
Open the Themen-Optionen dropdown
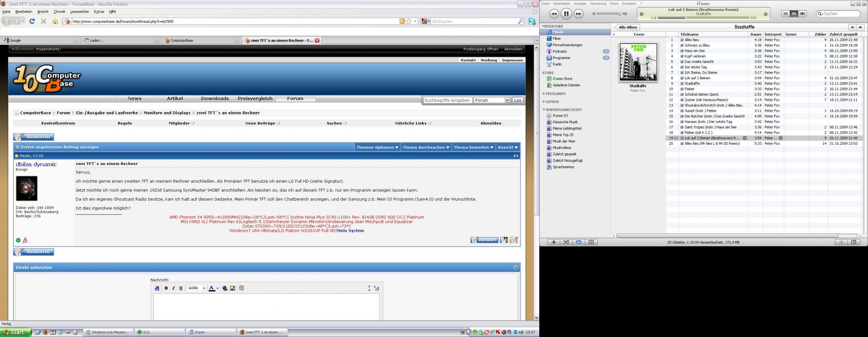[x=377, y=147]
